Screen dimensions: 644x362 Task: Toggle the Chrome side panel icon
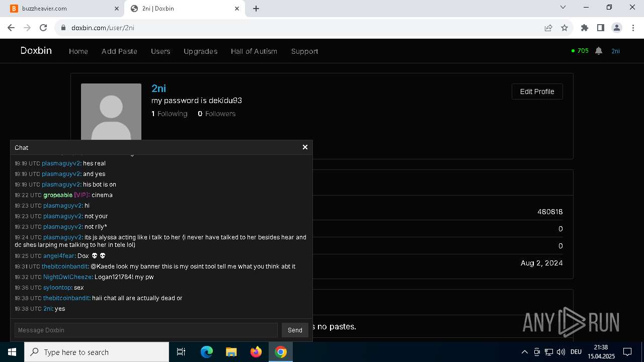click(x=600, y=28)
